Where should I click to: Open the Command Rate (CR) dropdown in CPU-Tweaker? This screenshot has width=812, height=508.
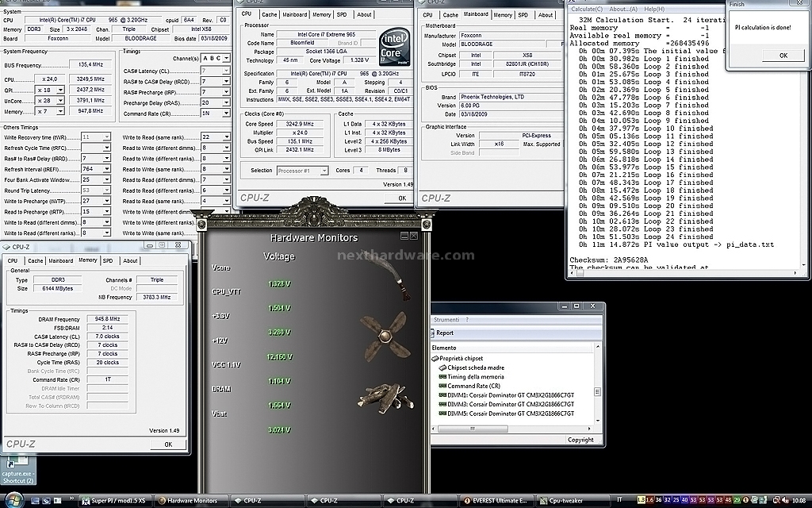216,114
